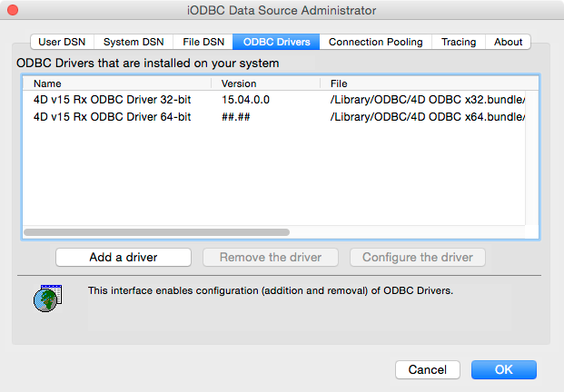
Task: Go to the Connection Pooling tab
Action: (375, 42)
